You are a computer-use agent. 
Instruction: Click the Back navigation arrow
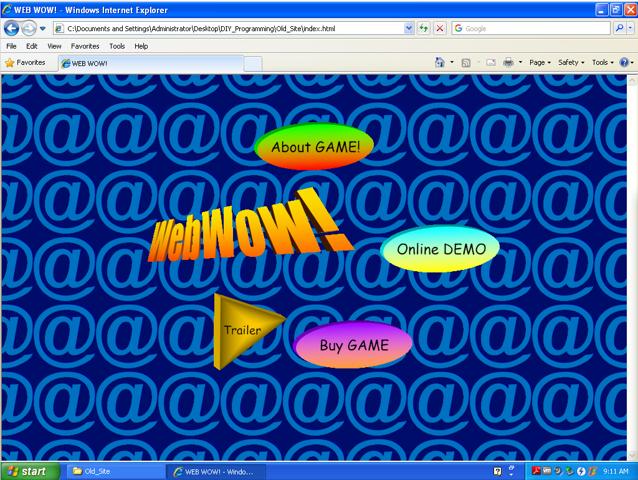[x=11, y=28]
